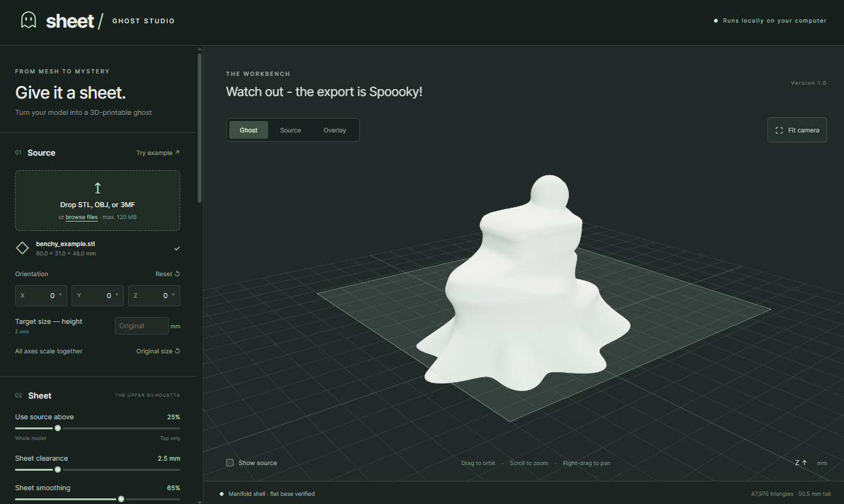The image size is (844, 504).
Task: Click Runs locally on your computer text
Action: coord(774,21)
